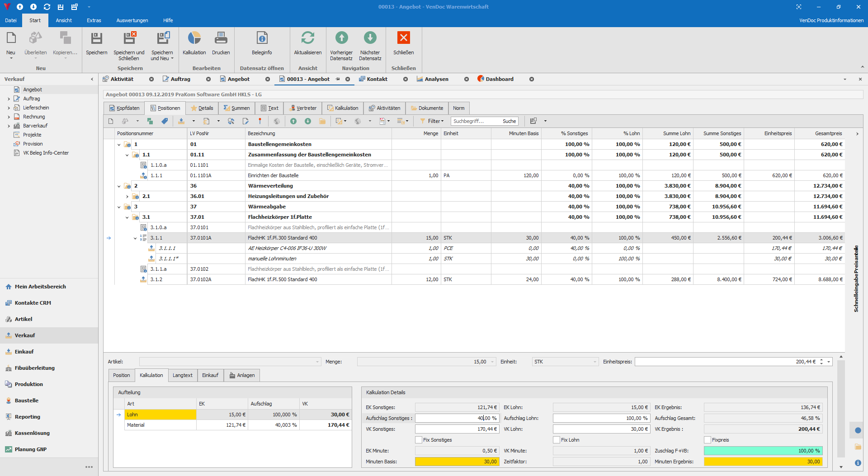The width and height of the screenshot is (868, 476).
Task: Check the Fixpreis checkbox
Action: pyautogui.click(x=708, y=440)
